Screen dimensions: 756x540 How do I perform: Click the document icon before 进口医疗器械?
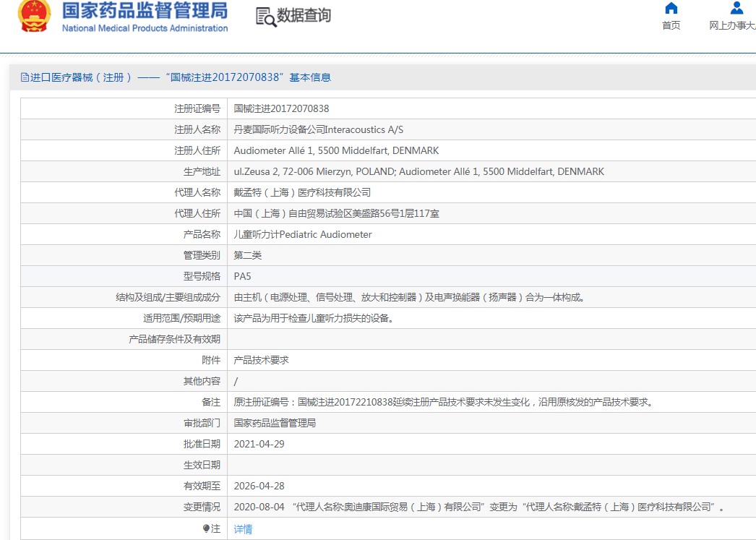[x=25, y=77]
